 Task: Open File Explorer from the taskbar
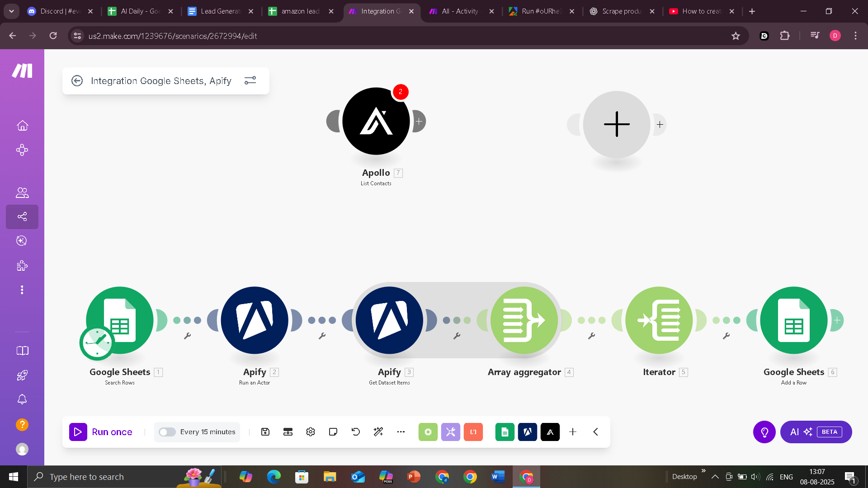click(330, 477)
